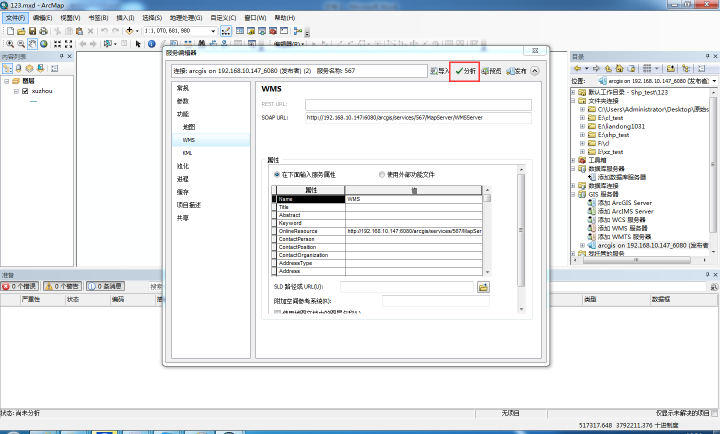Image resolution: width=720 pixels, height=434 pixels.
Task: Open the map scale dropdown
Action: pos(213,31)
